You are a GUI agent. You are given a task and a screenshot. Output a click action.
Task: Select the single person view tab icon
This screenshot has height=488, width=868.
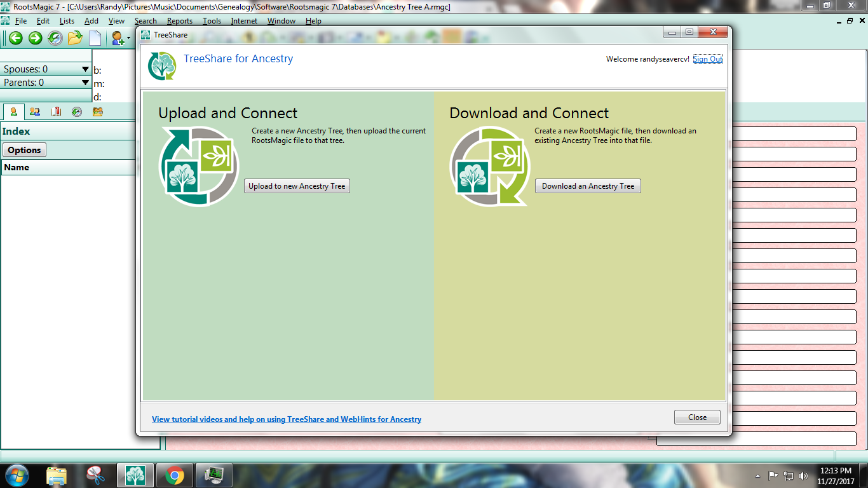click(14, 112)
